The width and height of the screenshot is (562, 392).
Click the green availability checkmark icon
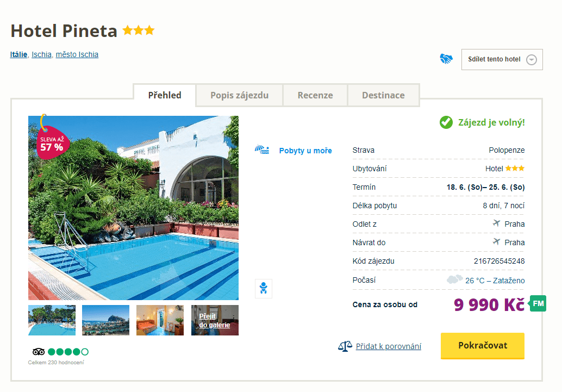[x=446, y=122]
